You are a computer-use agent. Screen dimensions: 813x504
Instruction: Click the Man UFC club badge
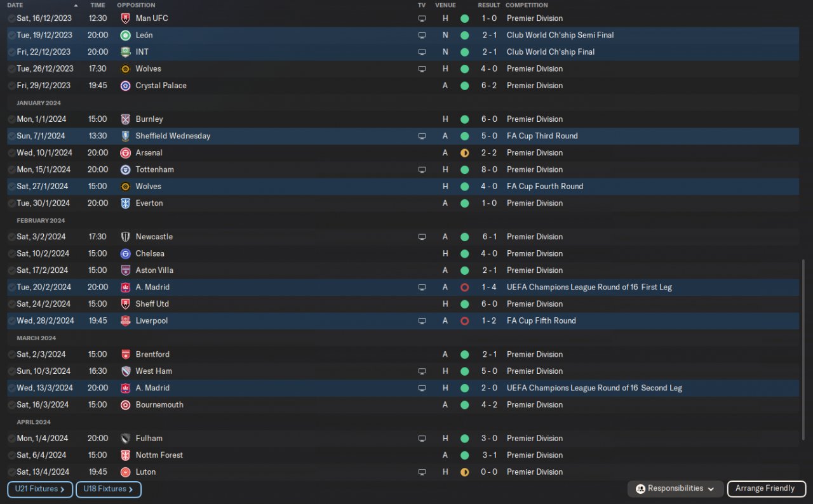click(125, 18)
